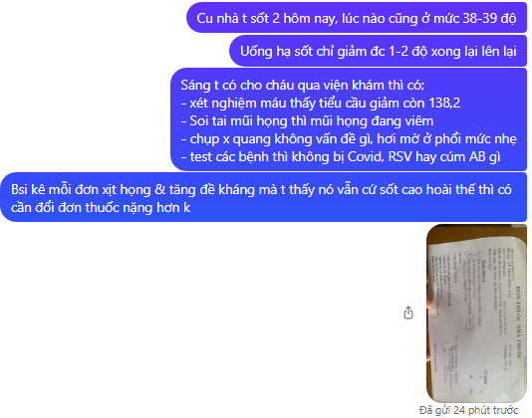532x418 pixels.
Task: Click the '38-39 độ' temperature text
Action: pos(489,18)
